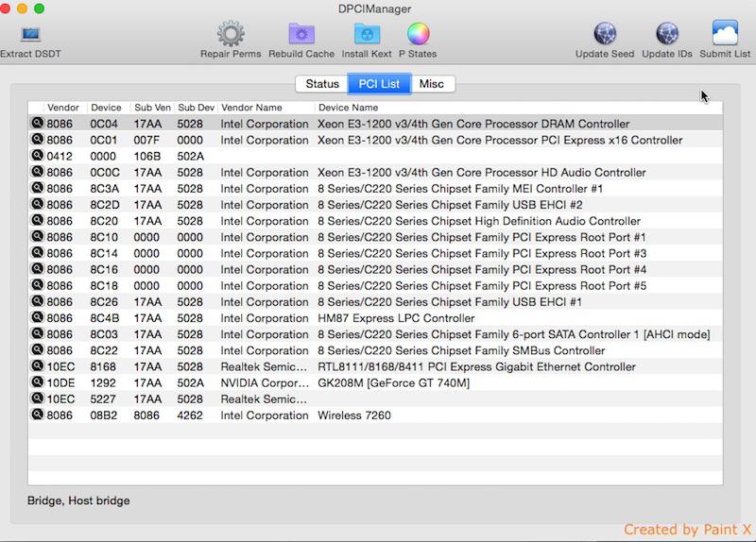Click the Repair Perms gear icon

click(x=231, y=35)
